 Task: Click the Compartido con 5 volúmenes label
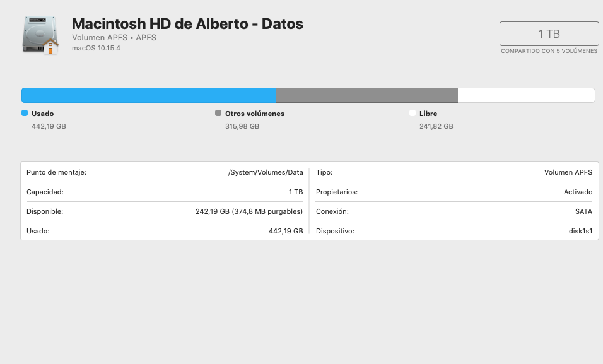pos(549,51)
